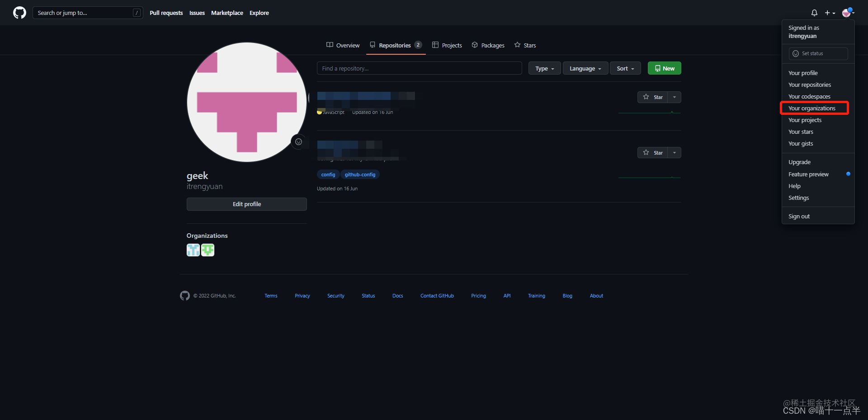Select Your gists menu item
This screenshot has height=420, width=868.
[818, 143]
